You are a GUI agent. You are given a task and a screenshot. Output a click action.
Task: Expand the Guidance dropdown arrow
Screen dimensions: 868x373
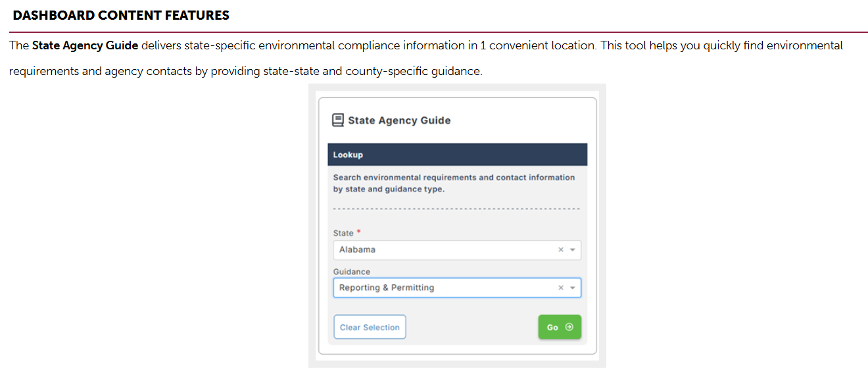[573, 288]
